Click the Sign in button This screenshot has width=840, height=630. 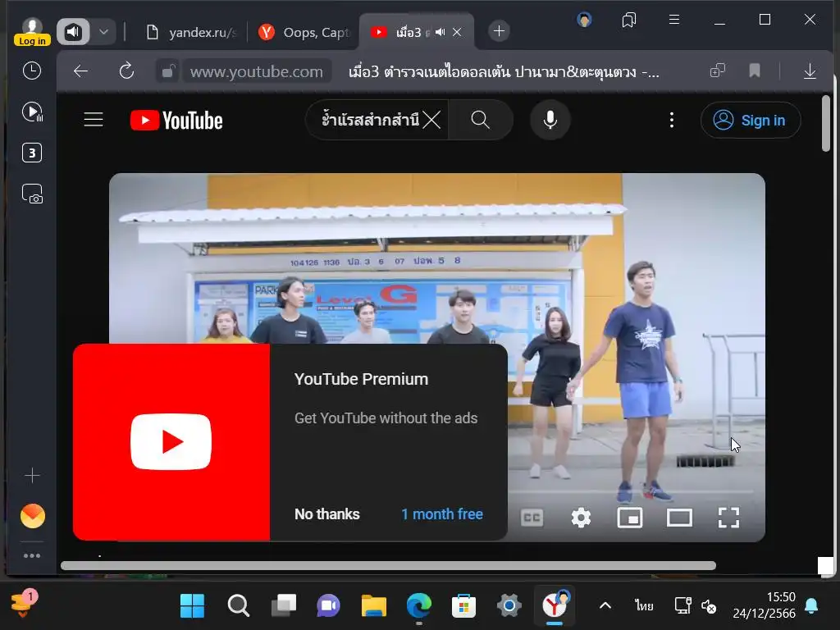click(751, 120)
